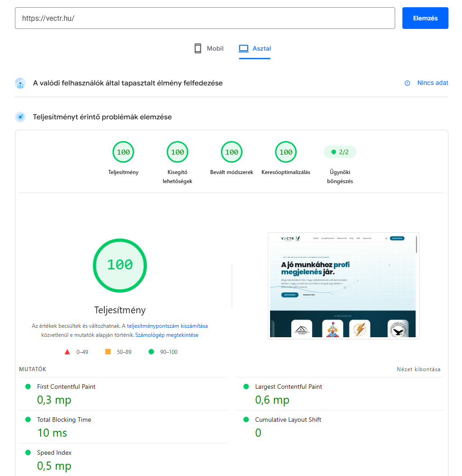Open the Bevált módszerek 100 score gauge

pos(232,152)
